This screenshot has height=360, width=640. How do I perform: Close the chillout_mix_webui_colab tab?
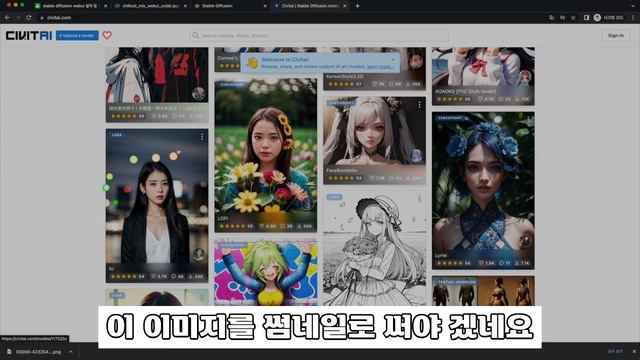pos(185,6)
